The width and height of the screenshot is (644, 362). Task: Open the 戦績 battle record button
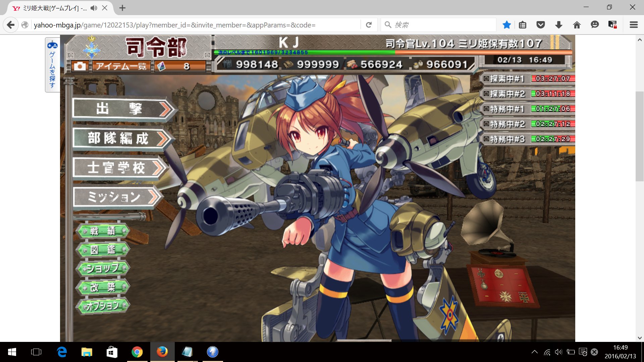coord(103,231)
